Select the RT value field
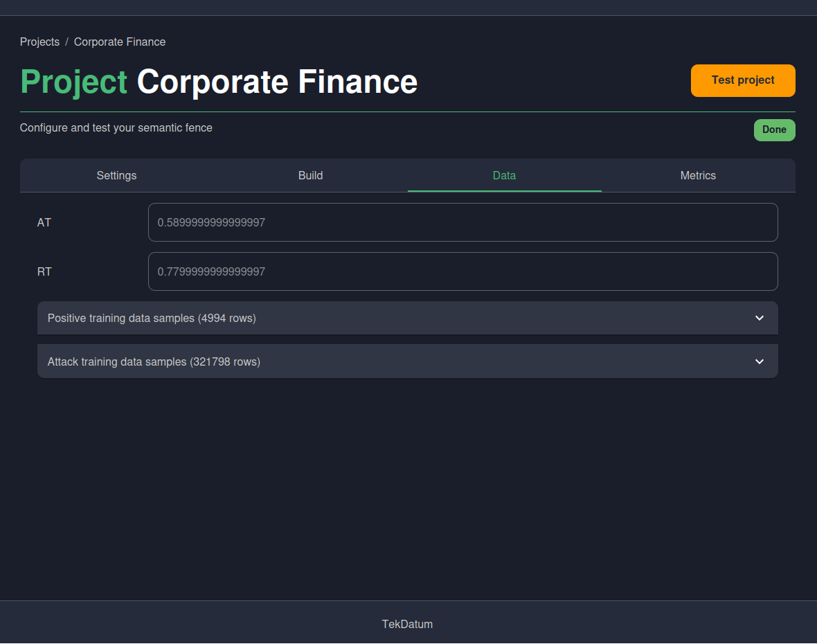Image resolution: width=817 pixels, height=644 pixels. click(x=463, y=271)
